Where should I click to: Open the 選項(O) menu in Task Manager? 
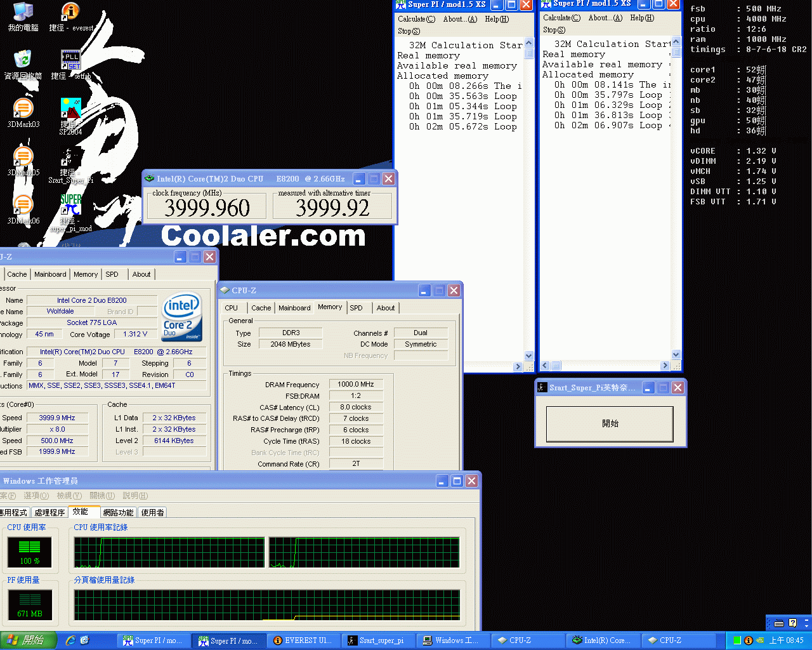click(x=36, y=496)
